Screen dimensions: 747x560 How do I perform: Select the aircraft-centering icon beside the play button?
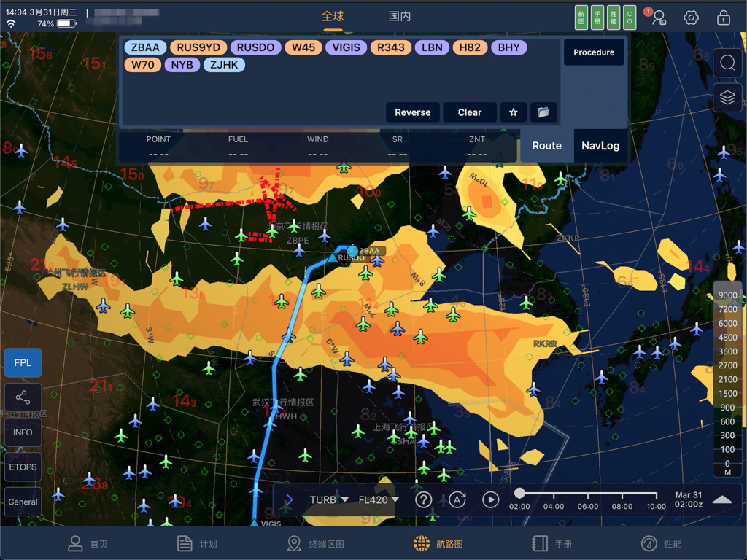[x=458, y=500]
